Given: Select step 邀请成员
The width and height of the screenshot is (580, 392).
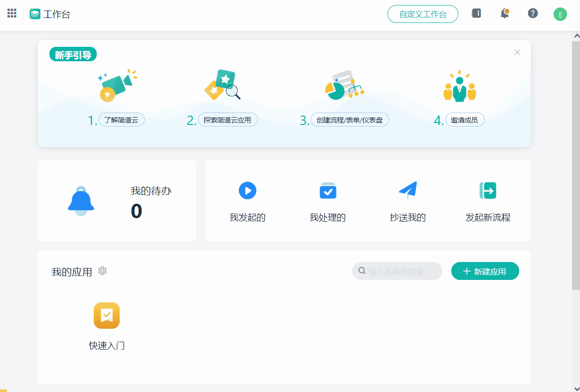Looking at the screenshot, I should pyautogui.click(x=465, y=120).
